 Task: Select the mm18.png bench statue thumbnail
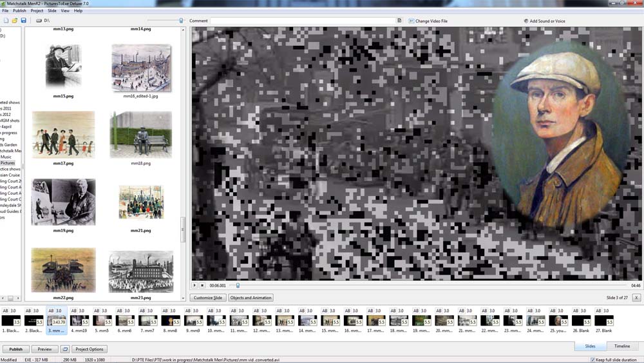tap(141, 134)
